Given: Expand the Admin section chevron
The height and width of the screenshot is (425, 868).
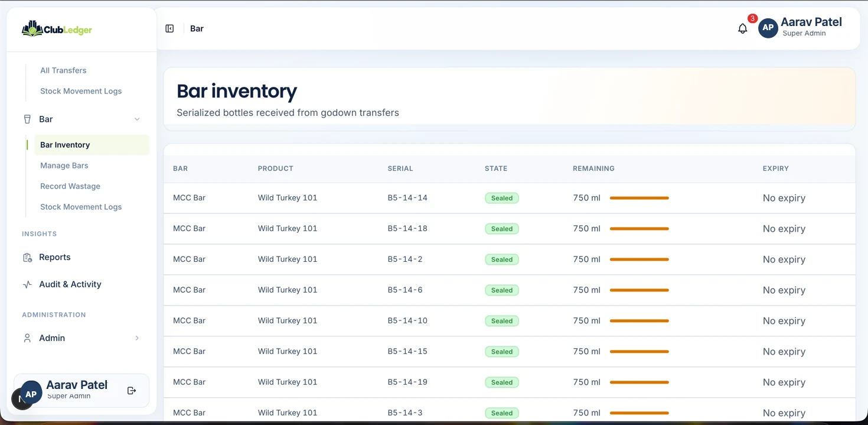Looking at the screenshot, I should [x=137, y=338].
